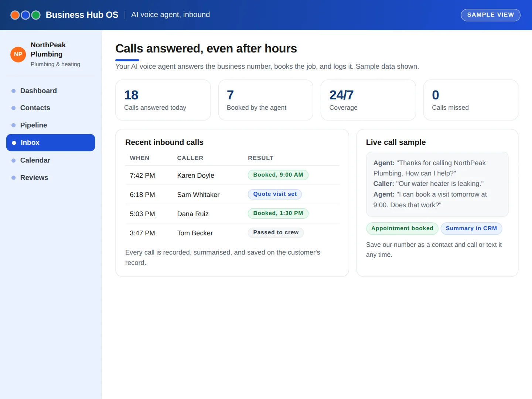Select caller Sam Whitaker
532x399 pixels.
click(198, 195)
